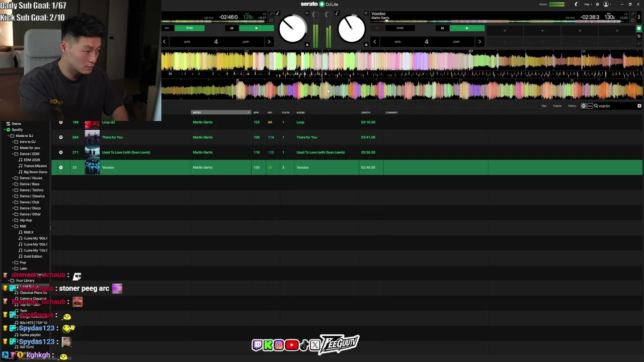644x362 pixels.
Task: Clear the martin search text
Action: click(639, 106)
